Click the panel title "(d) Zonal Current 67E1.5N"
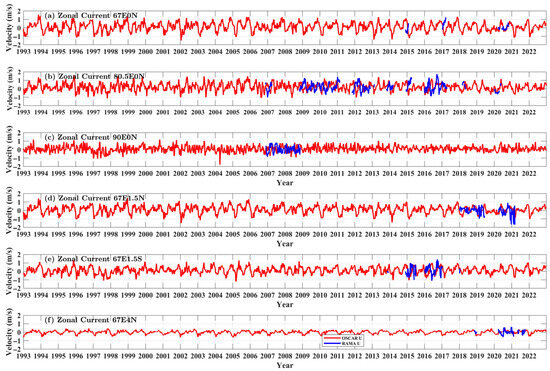The image size is (550, 371). (94, 198)
